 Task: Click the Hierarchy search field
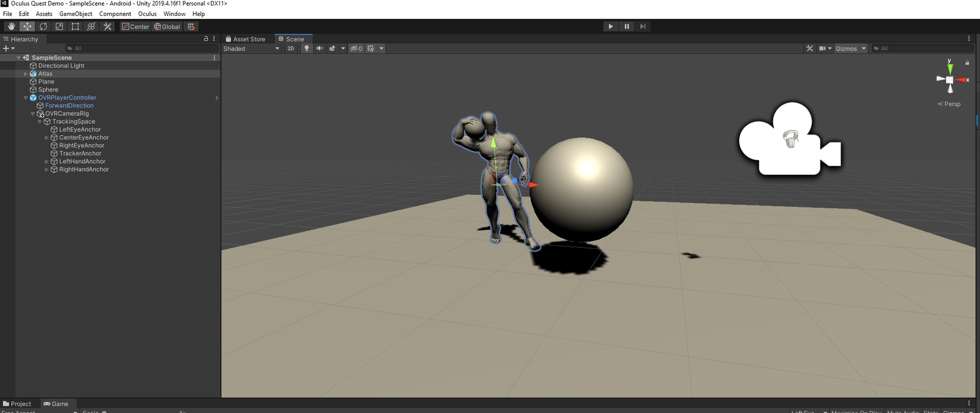tap(143, 48)
